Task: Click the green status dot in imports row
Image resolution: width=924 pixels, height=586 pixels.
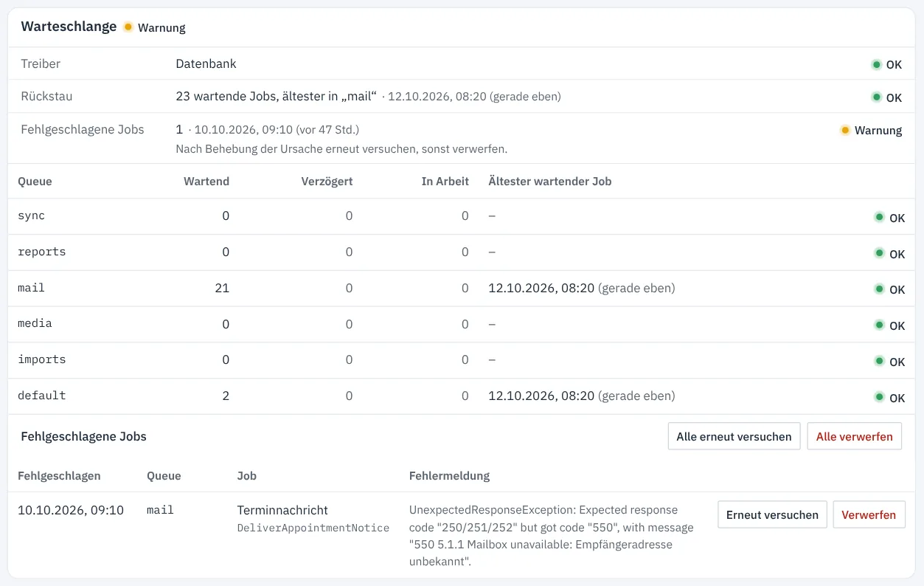Action: (879, 361)
